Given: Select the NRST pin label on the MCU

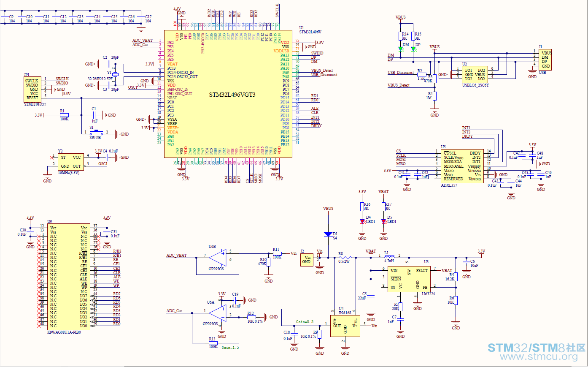Looking at the screenshot, I should (172, 98).
